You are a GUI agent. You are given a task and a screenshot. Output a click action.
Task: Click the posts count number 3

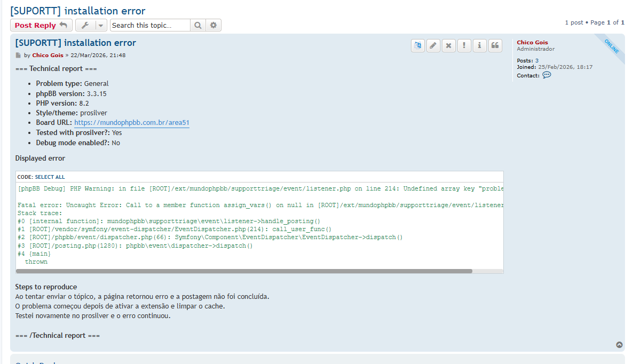537,61
